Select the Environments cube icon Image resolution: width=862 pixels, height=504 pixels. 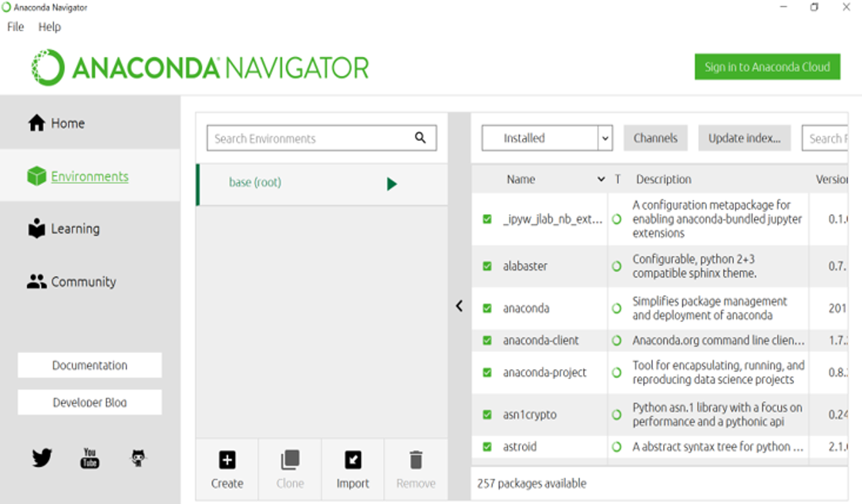pyautogui.click(x=37, y=176)
